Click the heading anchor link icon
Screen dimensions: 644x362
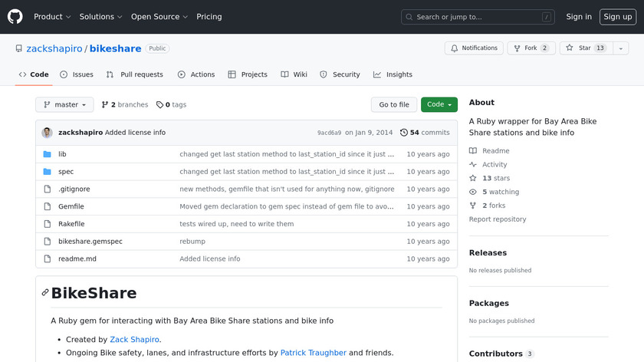point(45,293)
